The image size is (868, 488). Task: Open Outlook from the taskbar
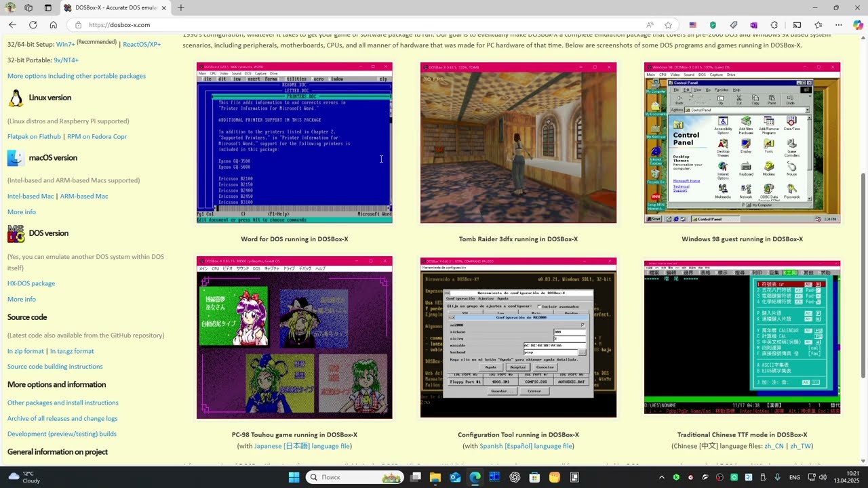click(455, 477)
